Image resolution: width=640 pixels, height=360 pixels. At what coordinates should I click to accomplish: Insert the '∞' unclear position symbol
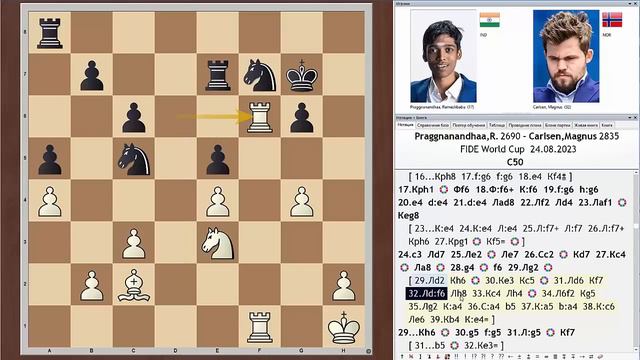point(546,356)
